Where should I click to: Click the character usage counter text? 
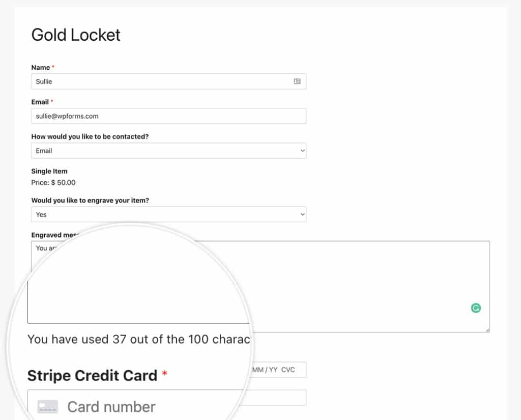(137, 339)
